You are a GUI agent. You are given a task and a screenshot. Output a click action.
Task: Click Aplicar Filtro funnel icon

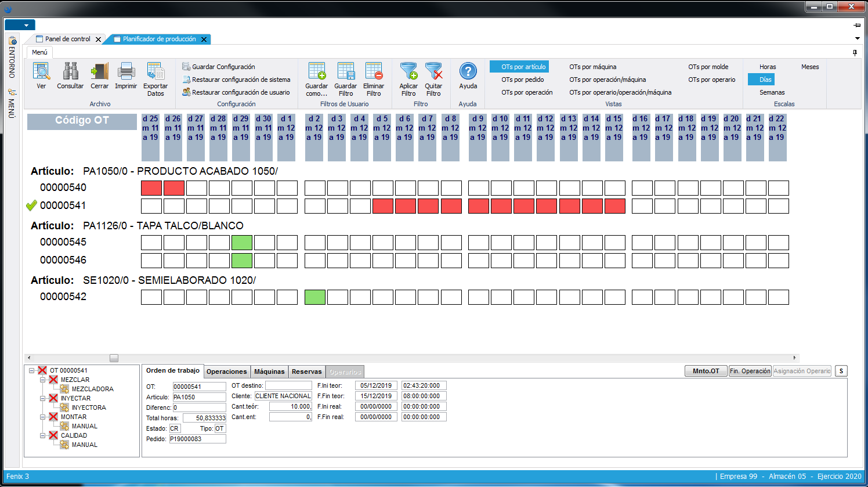[x=408, y=71]
